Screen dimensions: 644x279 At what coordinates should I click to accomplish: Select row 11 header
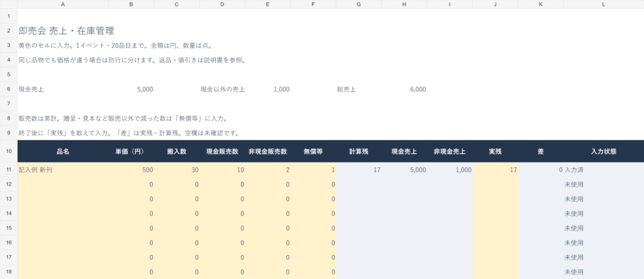pyautogui.click(x=9, y=169)
